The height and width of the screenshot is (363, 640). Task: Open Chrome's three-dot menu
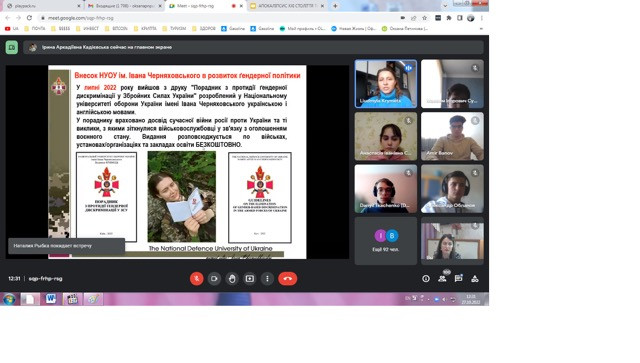coord(482,18)
